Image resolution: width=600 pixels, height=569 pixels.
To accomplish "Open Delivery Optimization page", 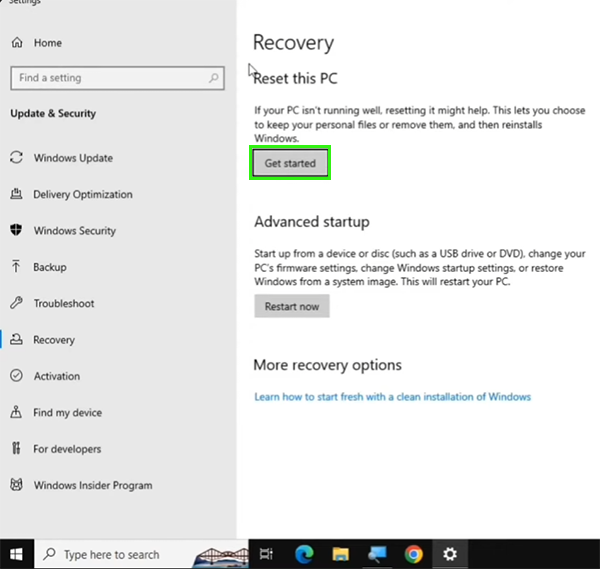I will (83, 194).
